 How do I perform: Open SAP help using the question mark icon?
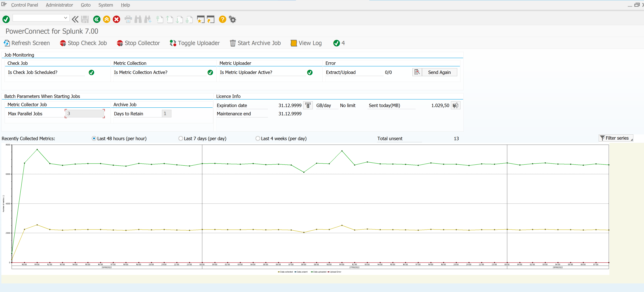[x=222, y=19]
